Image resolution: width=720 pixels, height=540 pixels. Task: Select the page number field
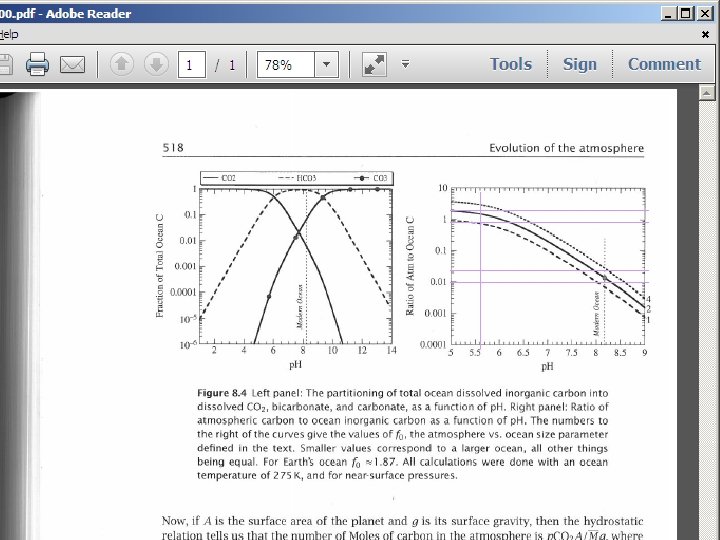click(x=191, y=64)
